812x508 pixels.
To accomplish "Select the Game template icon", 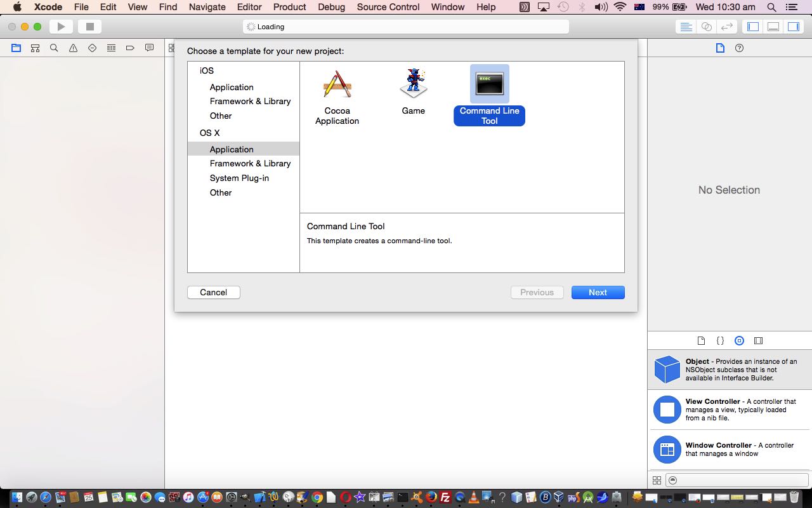I will [x=413, y=84].
